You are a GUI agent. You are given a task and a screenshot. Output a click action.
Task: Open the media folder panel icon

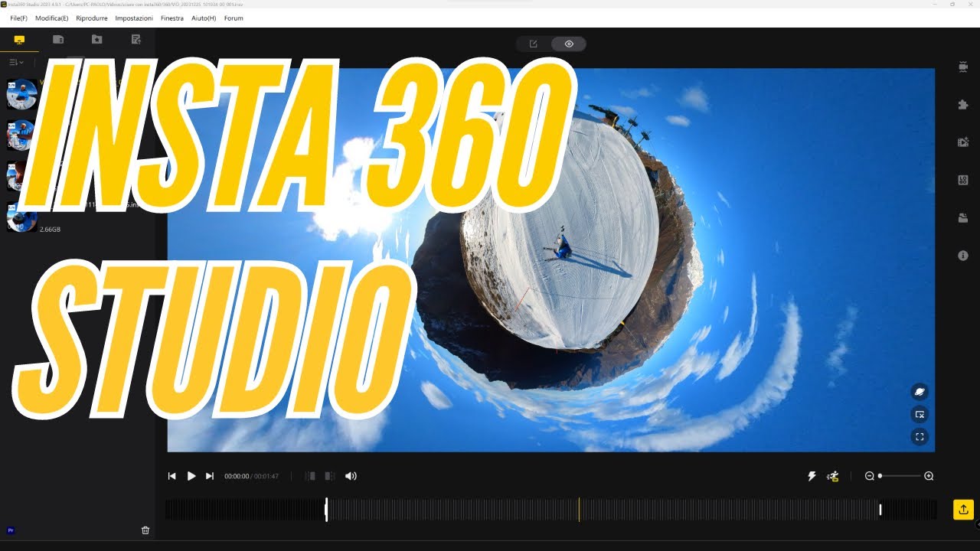pos(963,218)
